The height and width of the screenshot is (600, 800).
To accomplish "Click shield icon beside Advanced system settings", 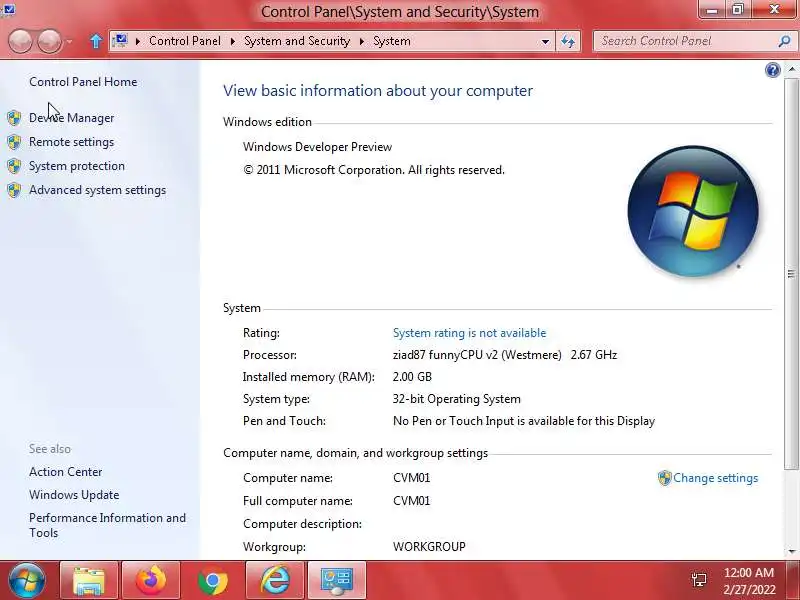I will click(x=14, y=190).
